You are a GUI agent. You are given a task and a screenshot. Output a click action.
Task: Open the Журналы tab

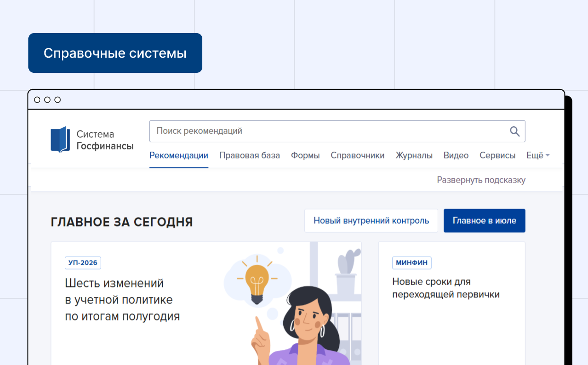414,156
